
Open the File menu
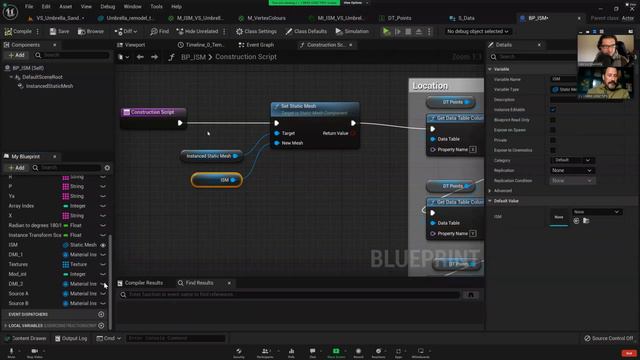click(x=29, y=7)
